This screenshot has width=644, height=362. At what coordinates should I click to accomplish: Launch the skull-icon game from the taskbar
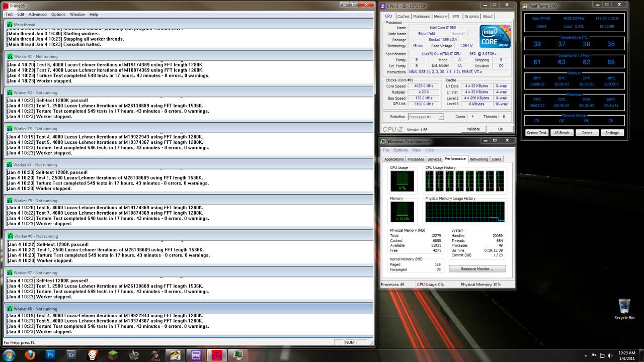[x=93, y=355]
